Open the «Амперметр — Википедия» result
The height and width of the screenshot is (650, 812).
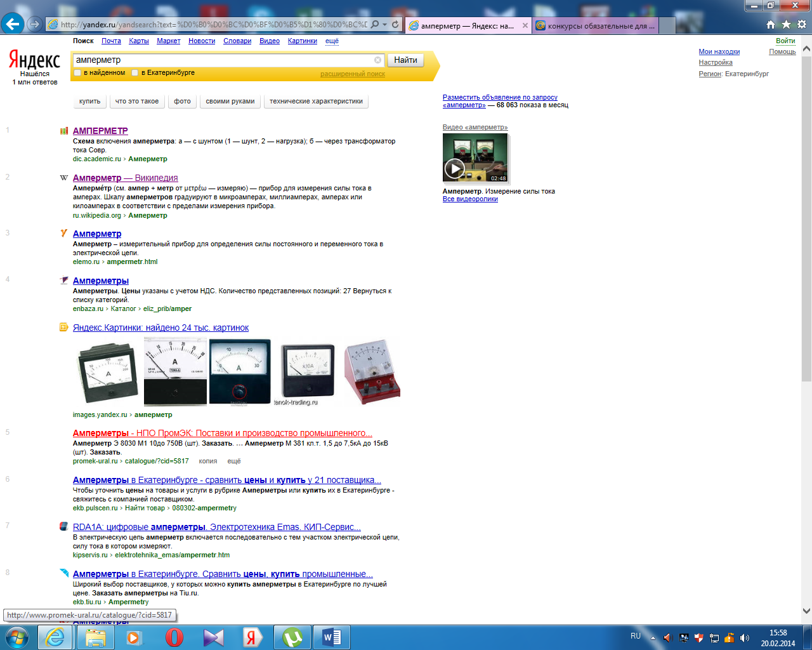pos(126,178)
